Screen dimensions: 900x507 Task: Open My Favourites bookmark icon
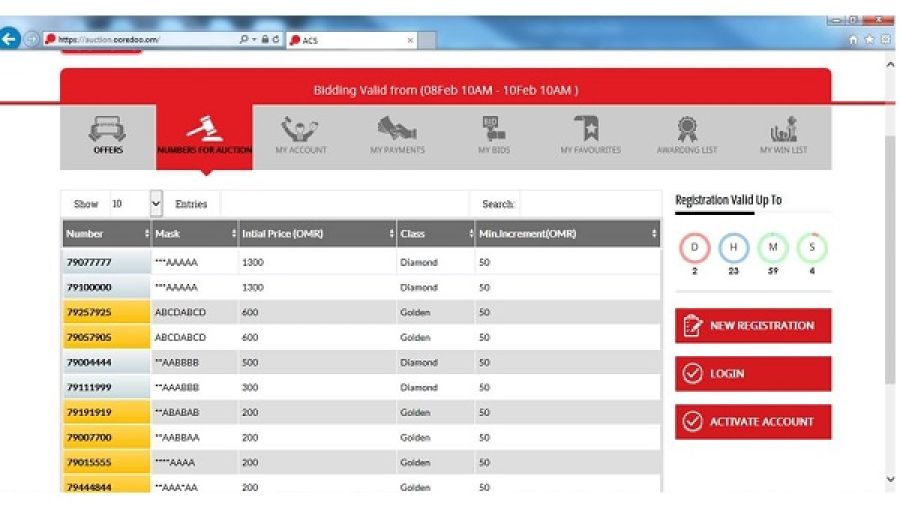(588, 128)
